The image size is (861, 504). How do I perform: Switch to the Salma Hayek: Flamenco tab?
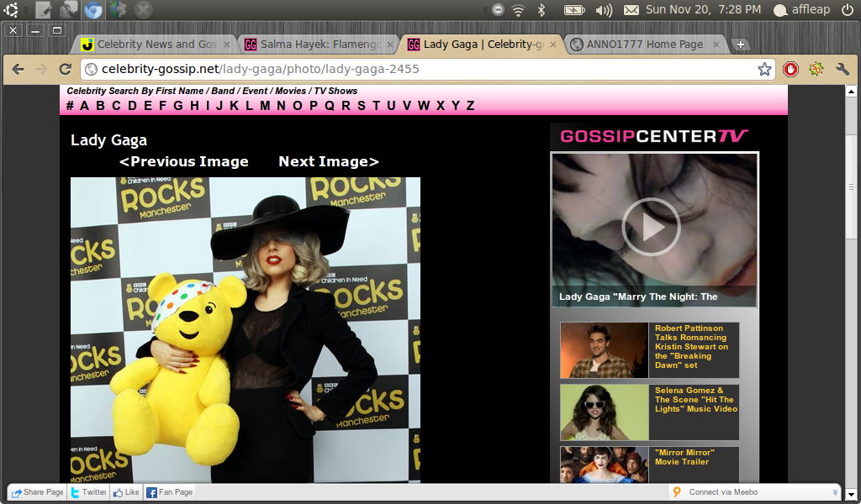click(x=319, y=45)
